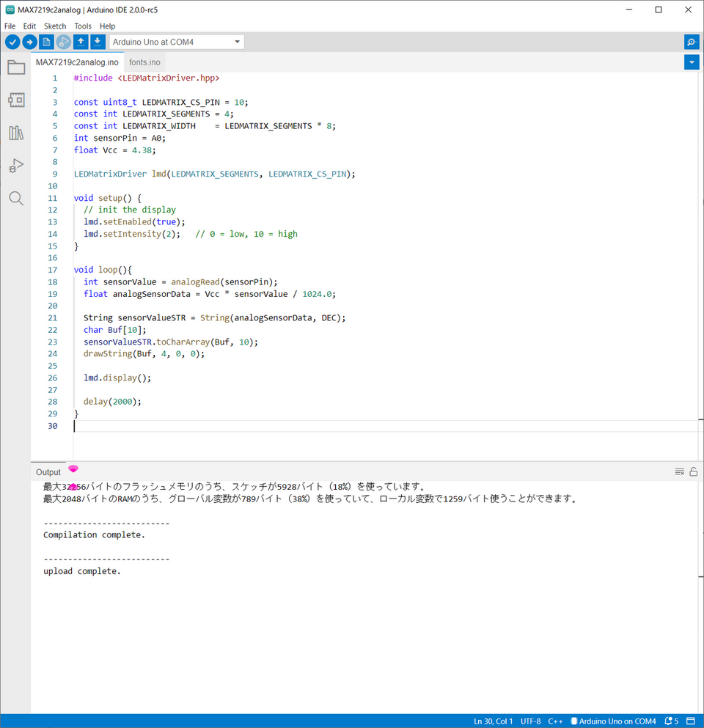Open the Boards Manager in the sidebar
Screen dimensions: 704x728
tap(16, 100)
